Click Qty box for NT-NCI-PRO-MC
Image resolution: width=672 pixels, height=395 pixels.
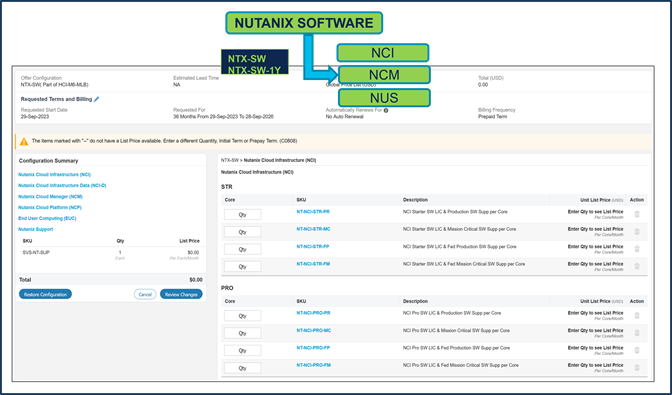tap(243, 333)
